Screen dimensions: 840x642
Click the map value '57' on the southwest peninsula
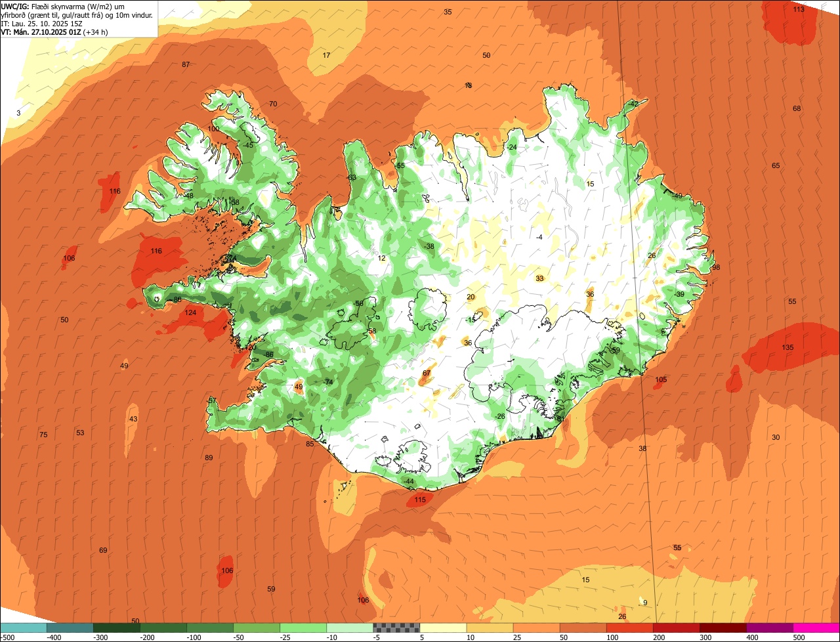[x=212, y=400]
